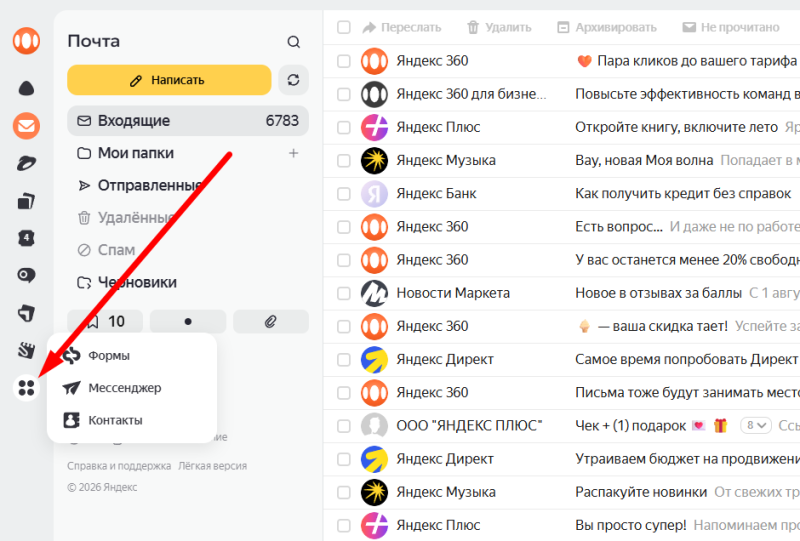
Task: Click Удалить in the toolbar
Action: click(499, 27)
